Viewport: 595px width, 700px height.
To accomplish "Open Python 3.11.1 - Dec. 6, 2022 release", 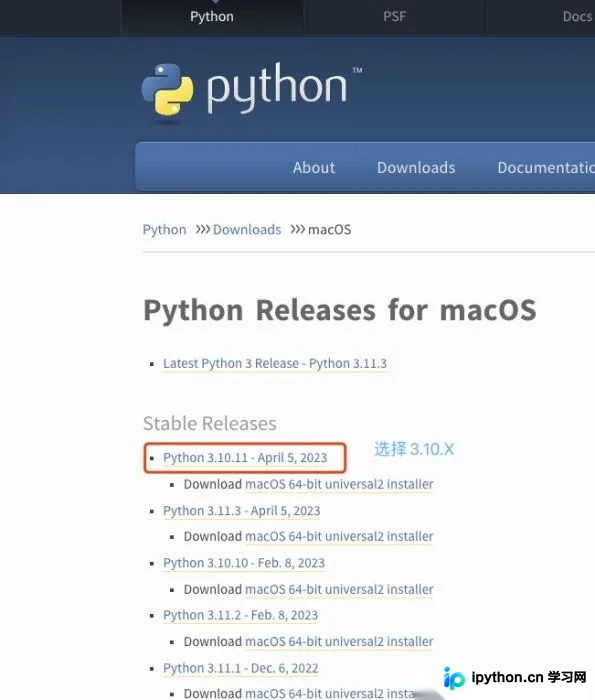I will coord(241,668).
